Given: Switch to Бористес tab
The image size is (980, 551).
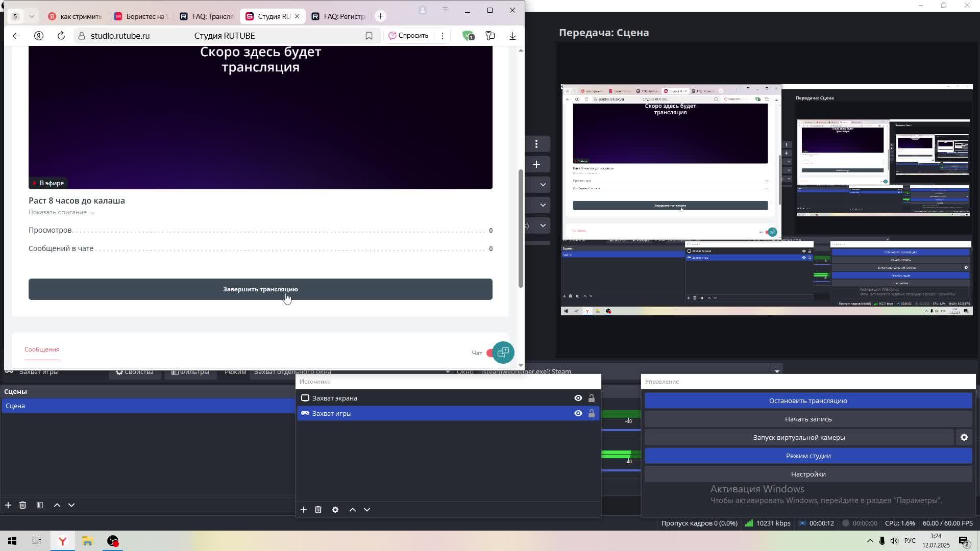Looking at the screenshot, I should pyautogui.click(x=141, y=16).
